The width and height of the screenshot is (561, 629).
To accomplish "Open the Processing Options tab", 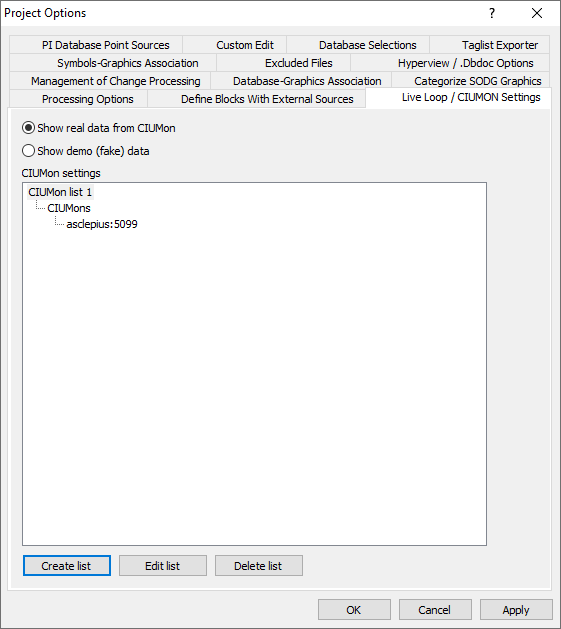I will (87, 99).
